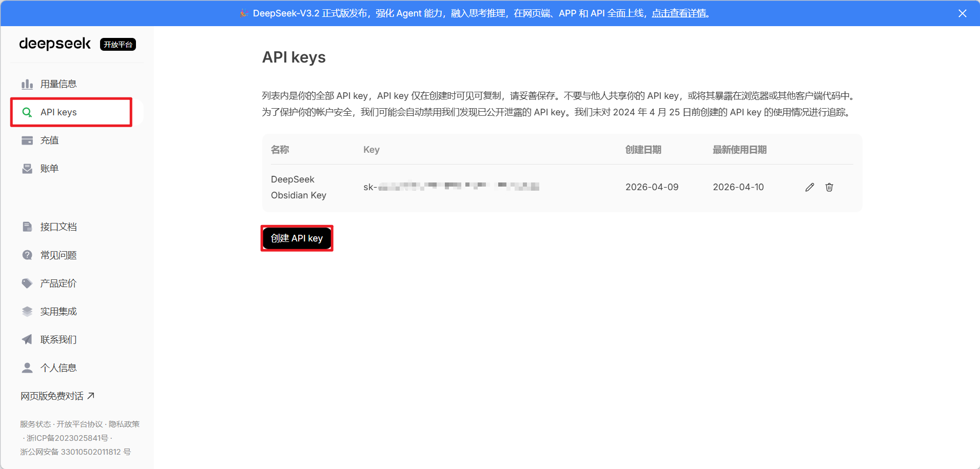Image resolution: width=980 pixels, height=469 pixels.
Task: Click the last used date 2026-04-10
Action: pyautogui.click(x=738, y=187)
